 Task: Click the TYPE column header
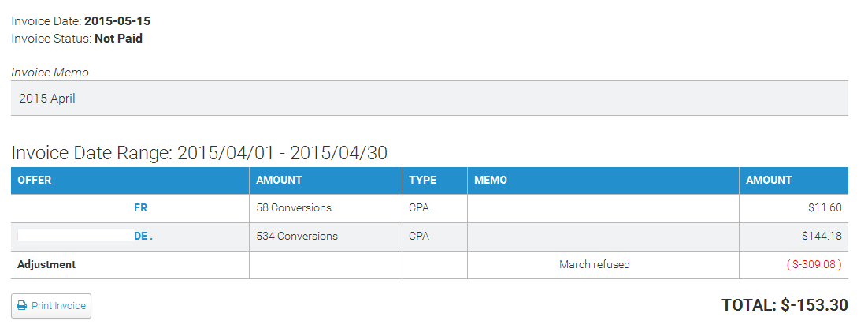coord(423,181)
